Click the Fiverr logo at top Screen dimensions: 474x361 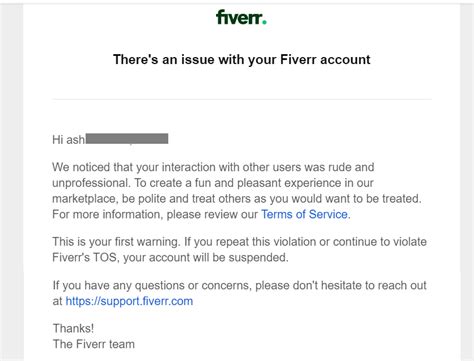241,17
